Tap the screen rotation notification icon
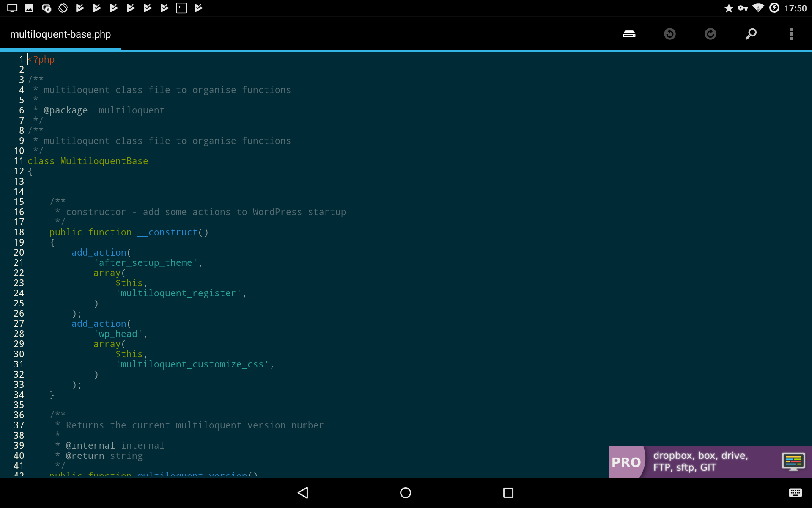812x508 pixels. click(x=63, y=8)
